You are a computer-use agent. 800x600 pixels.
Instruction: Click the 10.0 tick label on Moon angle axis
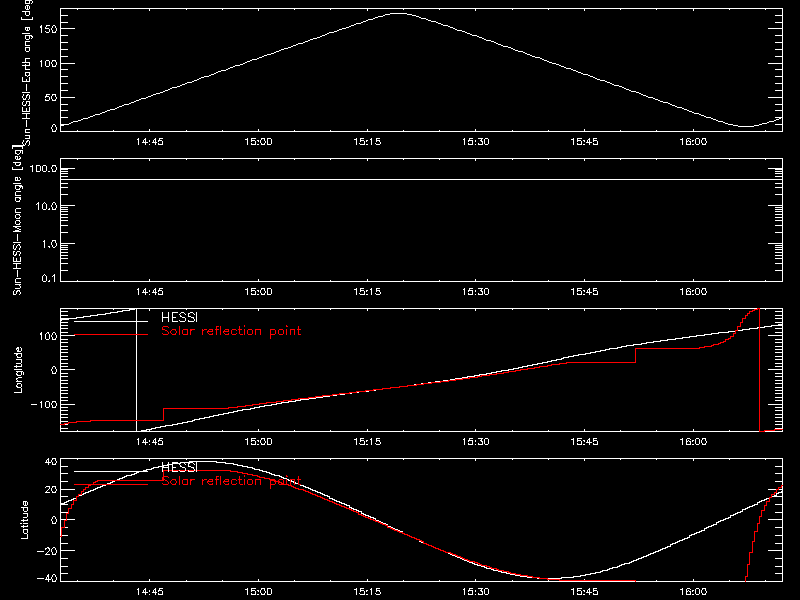click(x=46, y=207)
